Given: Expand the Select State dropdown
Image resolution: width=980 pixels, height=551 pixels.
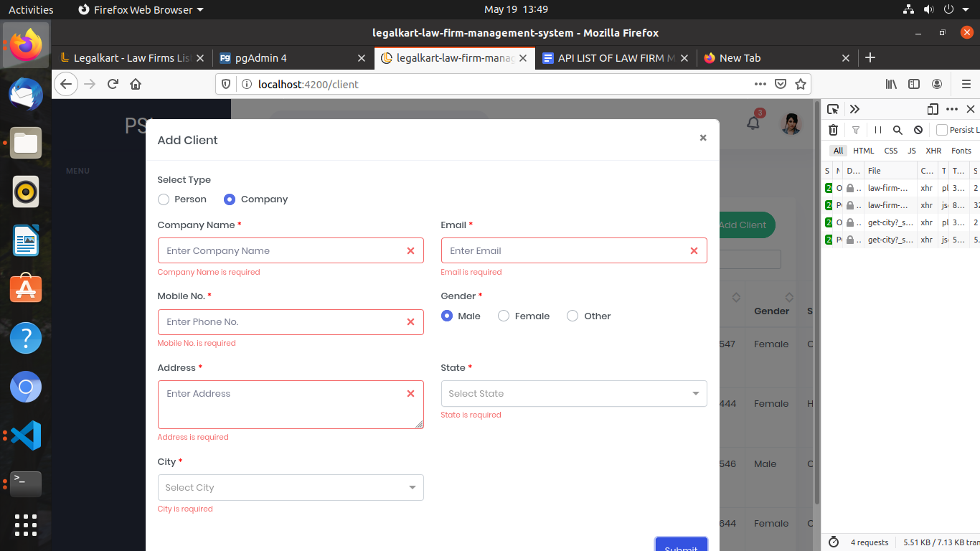Looking at the screenshot, I should click(x=574, y=393).
